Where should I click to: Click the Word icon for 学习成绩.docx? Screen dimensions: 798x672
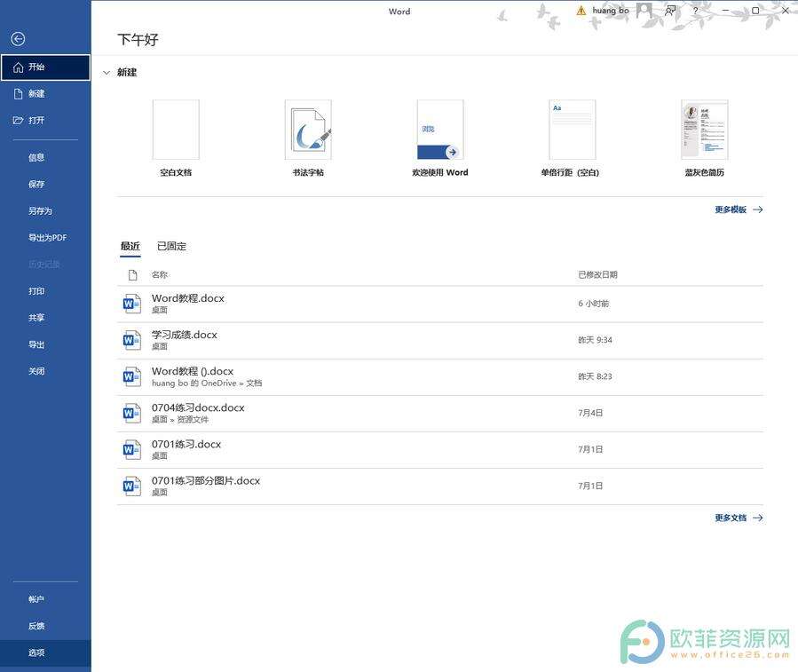[131, 340]
